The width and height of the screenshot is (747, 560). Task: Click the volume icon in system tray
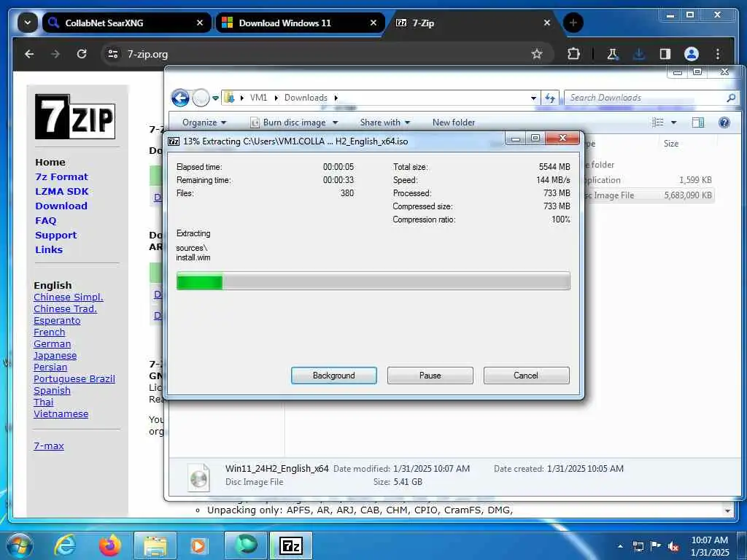click(x=673, y=547)
